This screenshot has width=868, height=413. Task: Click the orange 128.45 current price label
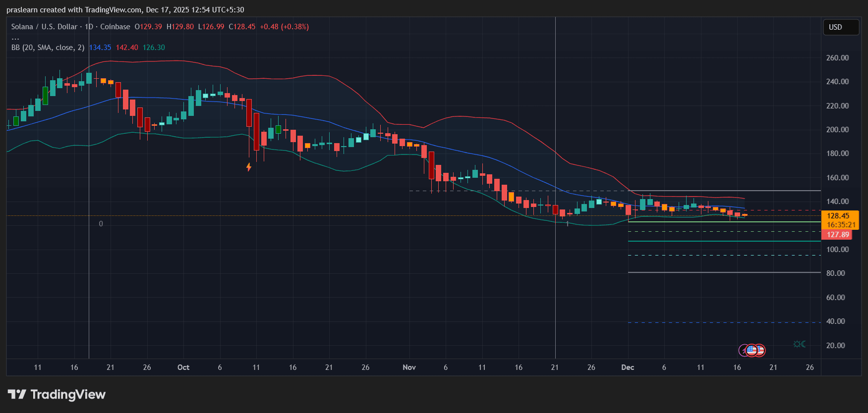coord(840,216)
